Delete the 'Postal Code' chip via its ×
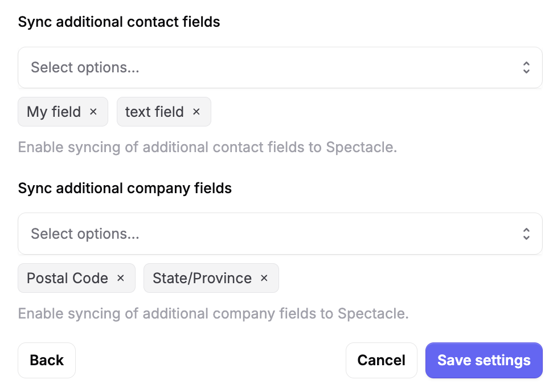Image resolution: width=557 pixels, height=392 pixels. coord(121,278)
